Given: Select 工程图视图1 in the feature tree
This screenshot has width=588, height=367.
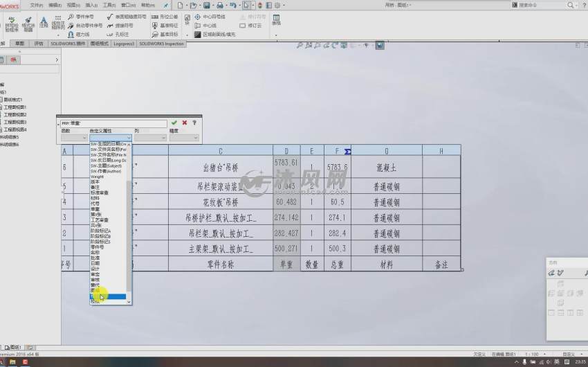Looking at the screenshot, I should point(15,107).
